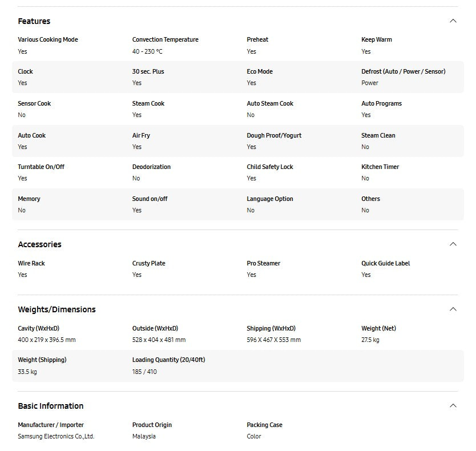Viewport: 476px width, 451px height.
Task: Collapse the Weights/Dimensions section chevron
Action: coord(453,309)
